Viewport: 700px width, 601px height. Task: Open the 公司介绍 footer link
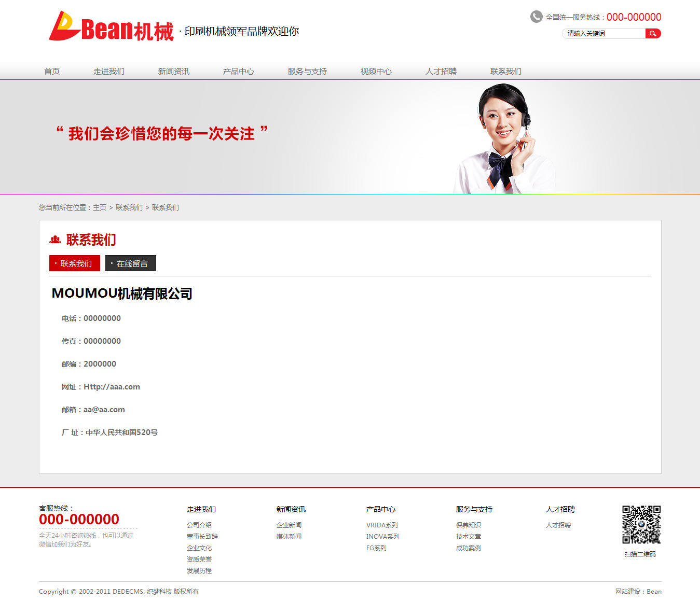[199, 525]
